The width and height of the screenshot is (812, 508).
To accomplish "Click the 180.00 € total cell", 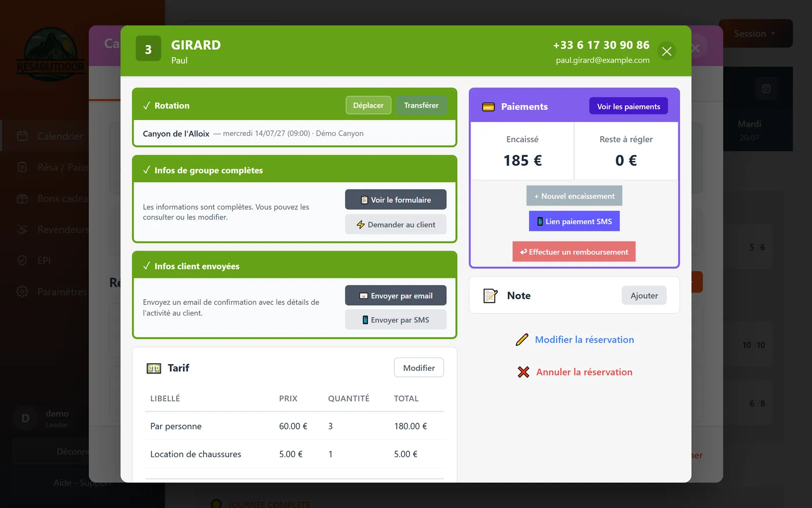I will 410,426.
